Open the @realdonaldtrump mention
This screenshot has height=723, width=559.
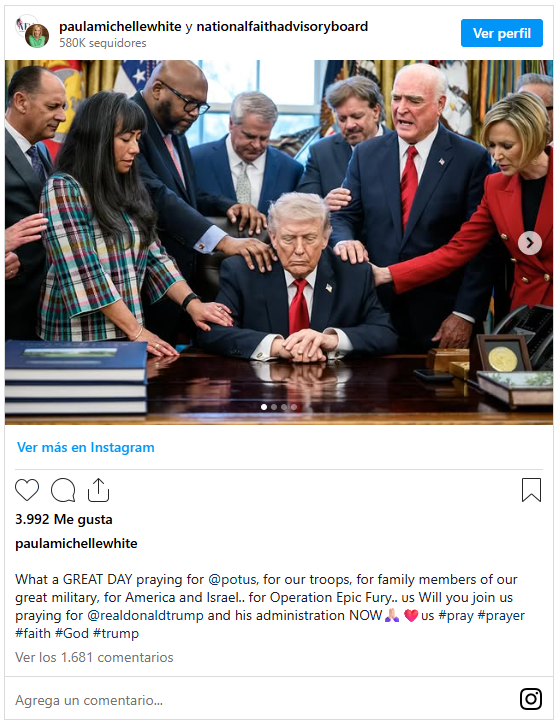point(145,616)
